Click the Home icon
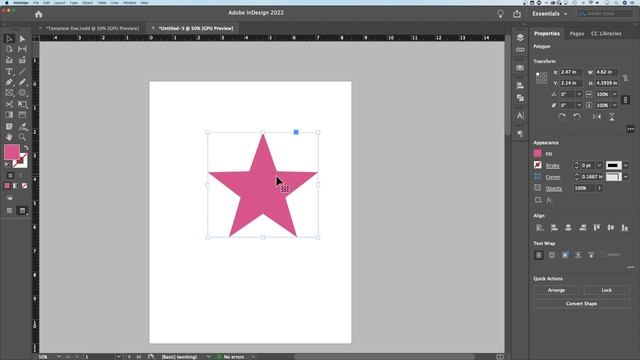Viewport: 640px width, 360px height. tap(38, 14)
